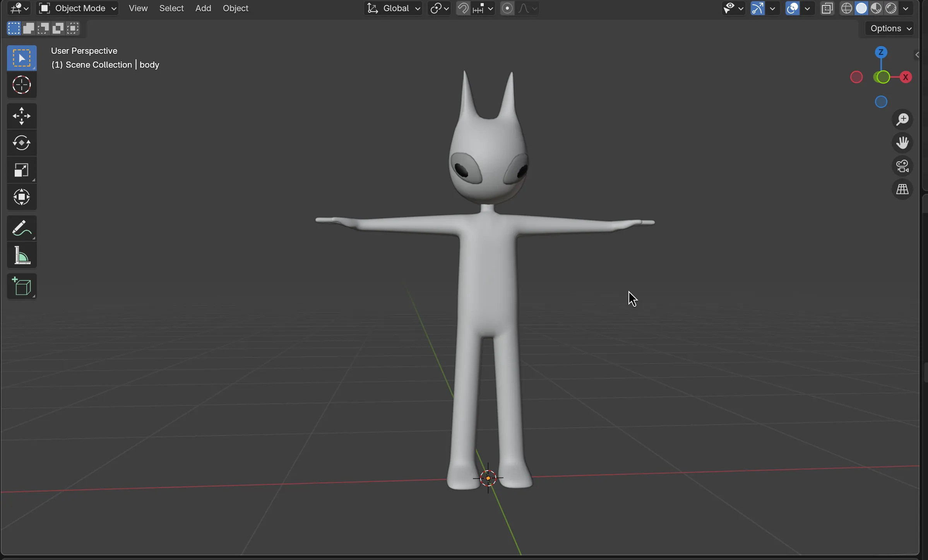Image resolution: width=928 pixels, height=560 pixels.
Task: Click the blue Z axis gizmo ball
Action: pyautogui.click(x=881, y=52)
